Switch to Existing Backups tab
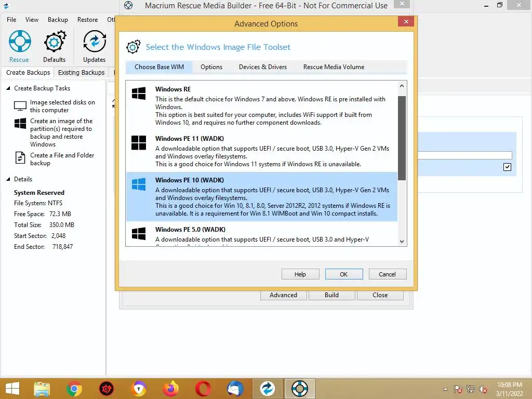Screen dimensions: 532x399 coord(82,73)
